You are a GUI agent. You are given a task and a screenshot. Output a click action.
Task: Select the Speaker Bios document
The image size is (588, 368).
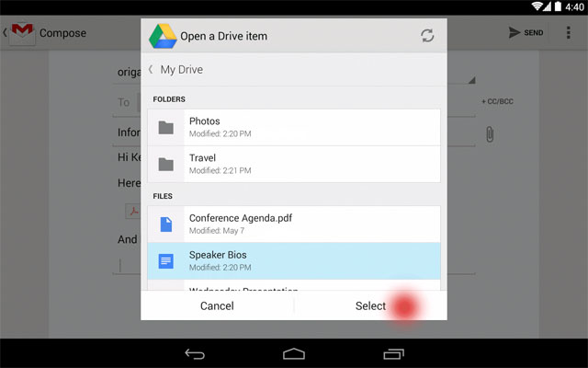(x=294, y=261)
